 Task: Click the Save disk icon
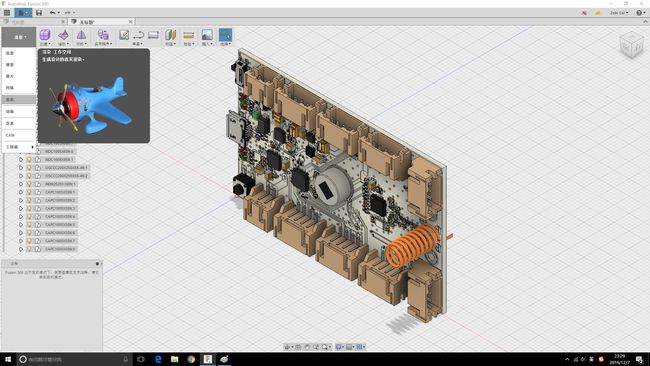tap(39, 13)
